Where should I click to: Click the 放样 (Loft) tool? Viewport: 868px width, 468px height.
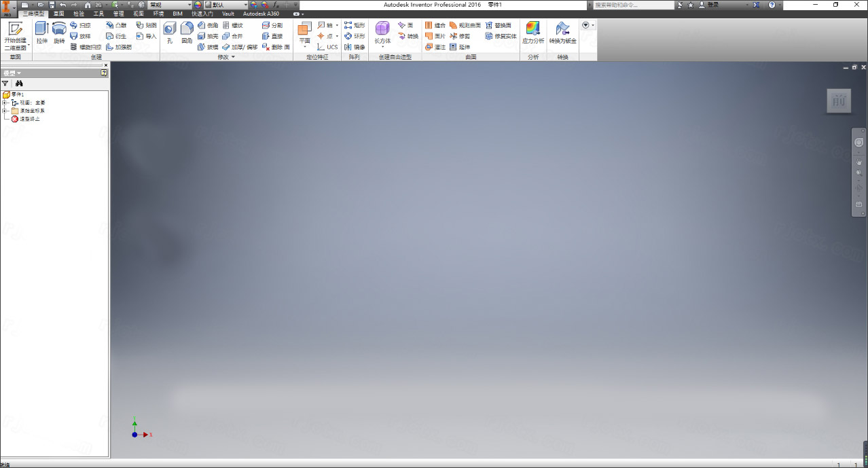tap(84, 36)
